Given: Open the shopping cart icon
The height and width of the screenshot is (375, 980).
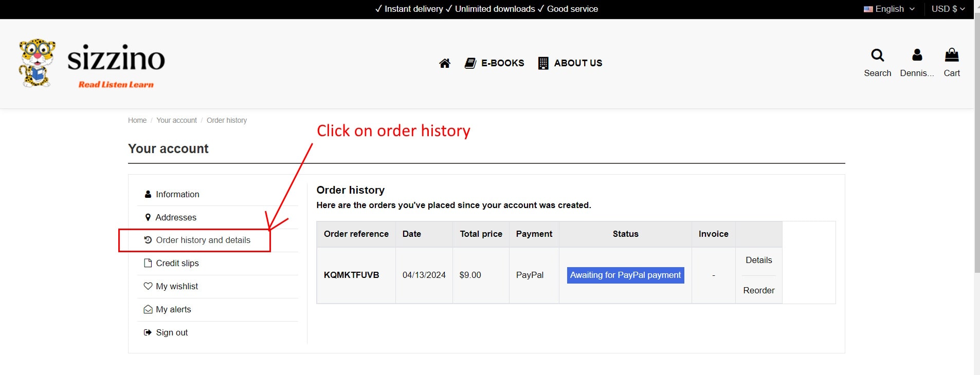Looking at the screenshot, I should tap(952, 55).
